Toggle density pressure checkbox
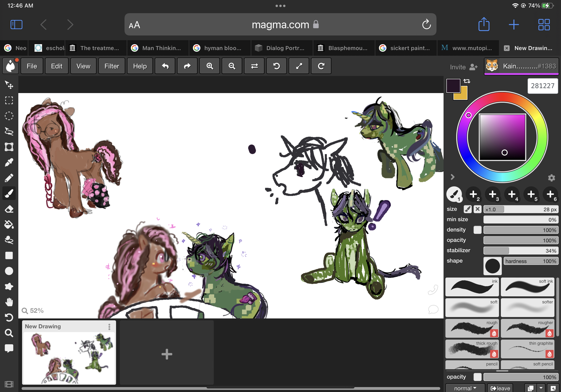 [477, 230]
